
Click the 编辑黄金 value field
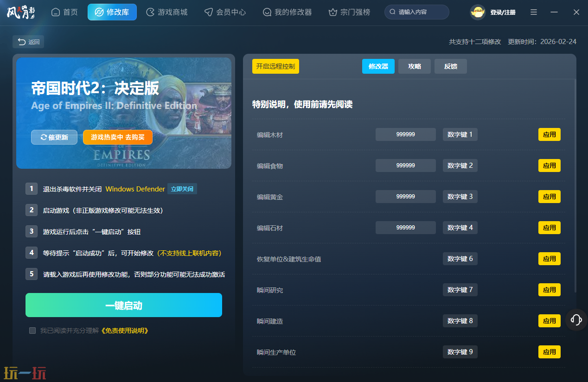point(406,197)
